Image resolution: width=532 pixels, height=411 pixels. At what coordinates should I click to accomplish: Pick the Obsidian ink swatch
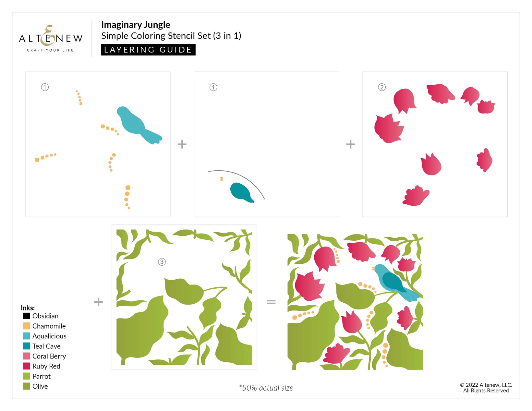[26, 316]
